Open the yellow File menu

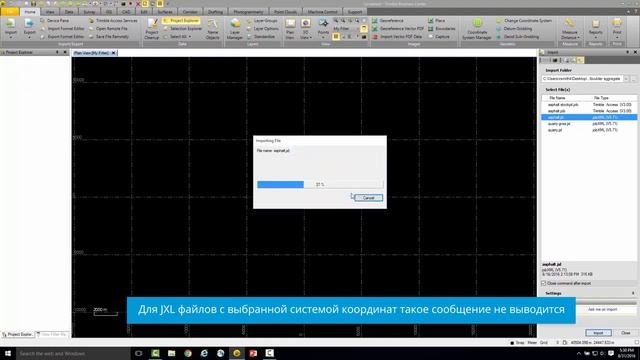10,12
